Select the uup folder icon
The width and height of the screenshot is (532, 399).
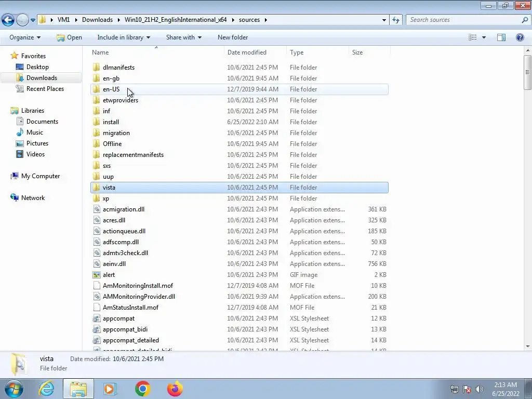96,177
